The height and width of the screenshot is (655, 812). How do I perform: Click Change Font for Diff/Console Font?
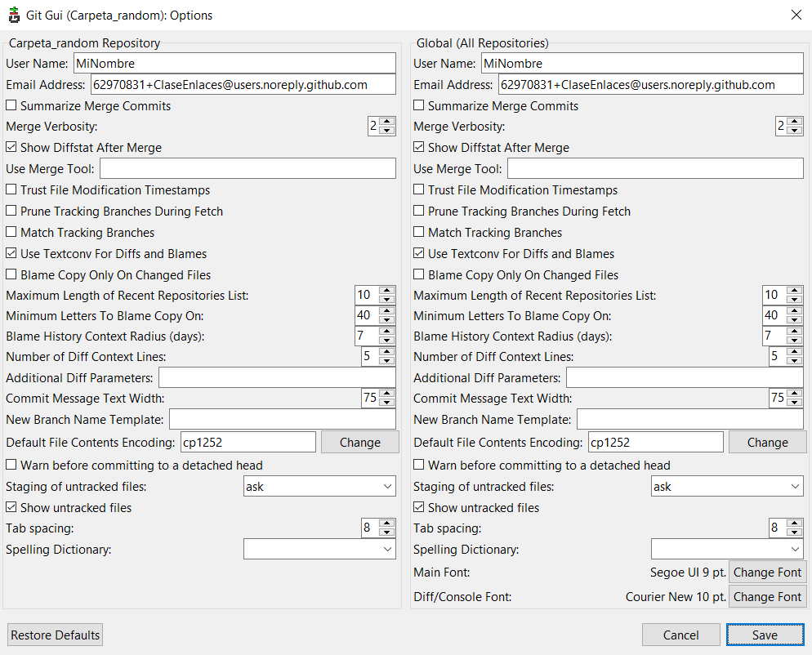pyautogui.click(x=767, y=596)
